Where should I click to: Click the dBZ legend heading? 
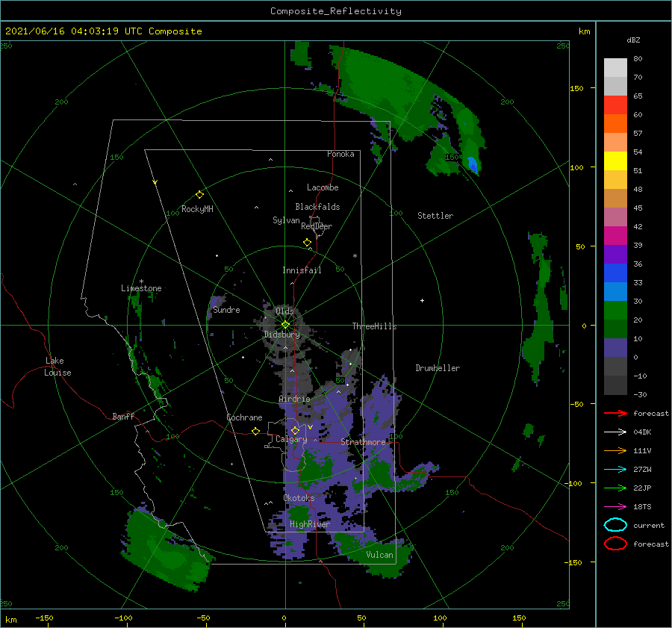pos(633,40)
